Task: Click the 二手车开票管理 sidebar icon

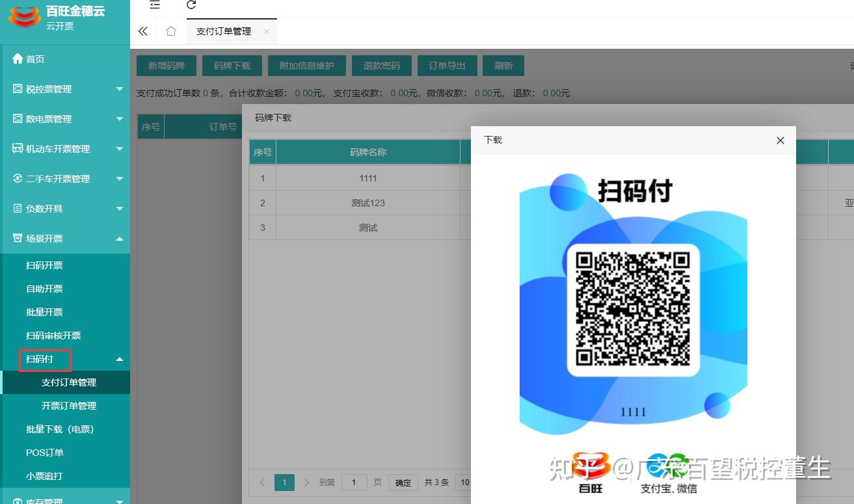Action: (x=18, y=179)
